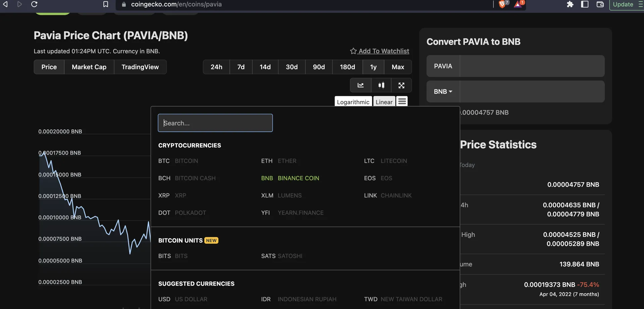This screenshot has width=644, height=309.
Task: Set chart range to 180d
Action: coord(347,67)
